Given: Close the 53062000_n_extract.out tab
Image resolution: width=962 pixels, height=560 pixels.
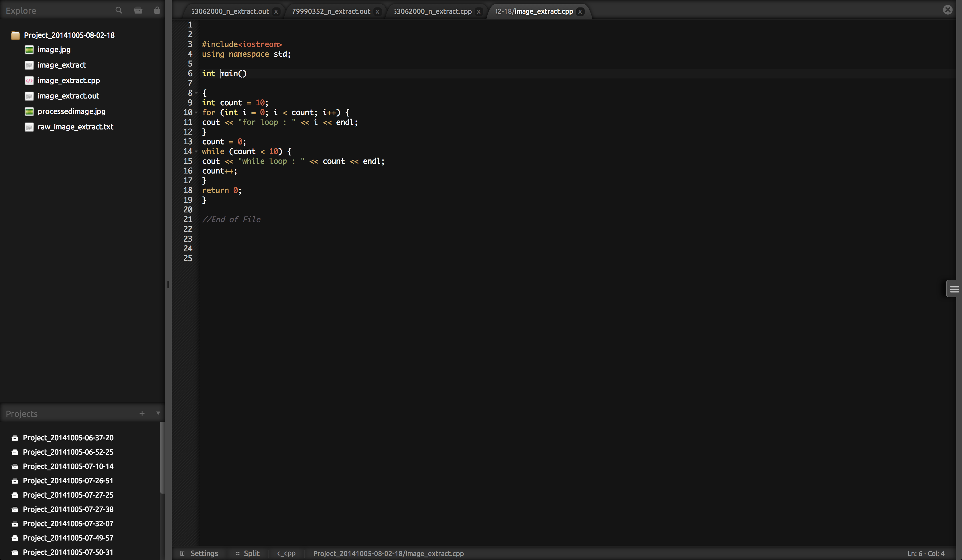Looking at the screenshot, I should pyautogui.click(x=276, y=12).
